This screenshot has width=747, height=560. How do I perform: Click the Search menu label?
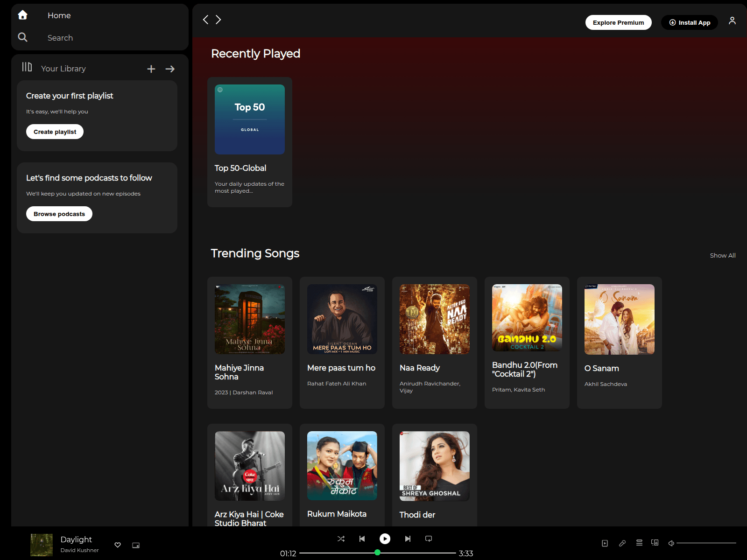click(x=60, y=38)
